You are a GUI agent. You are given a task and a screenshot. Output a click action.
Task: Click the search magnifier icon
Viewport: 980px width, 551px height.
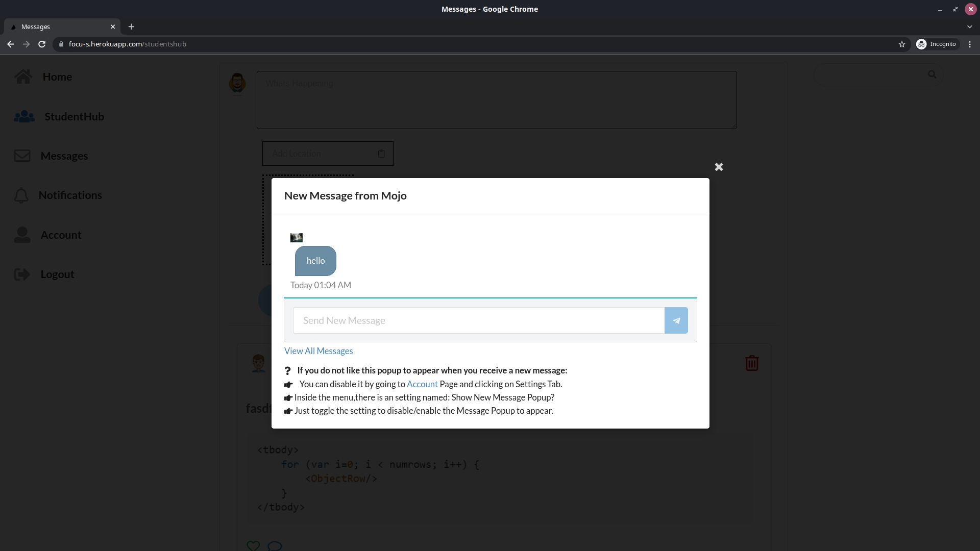tap(932, 74)
